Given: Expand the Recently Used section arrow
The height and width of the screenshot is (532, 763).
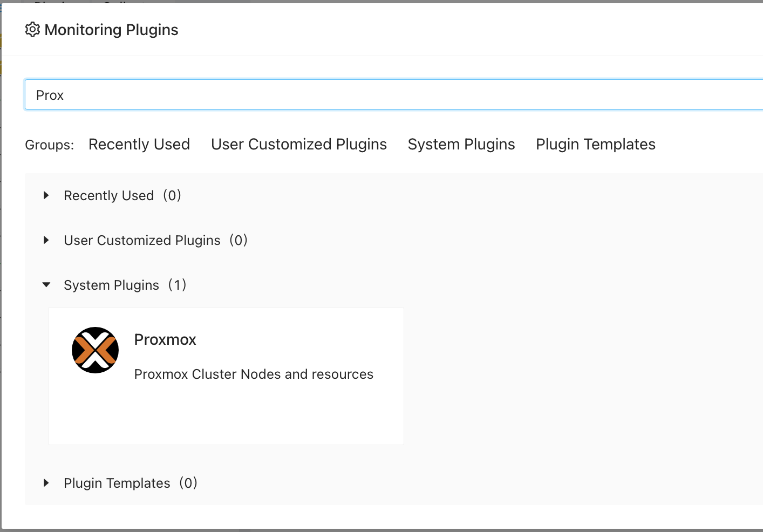Looking at the screenshot, I should point(46,195).
